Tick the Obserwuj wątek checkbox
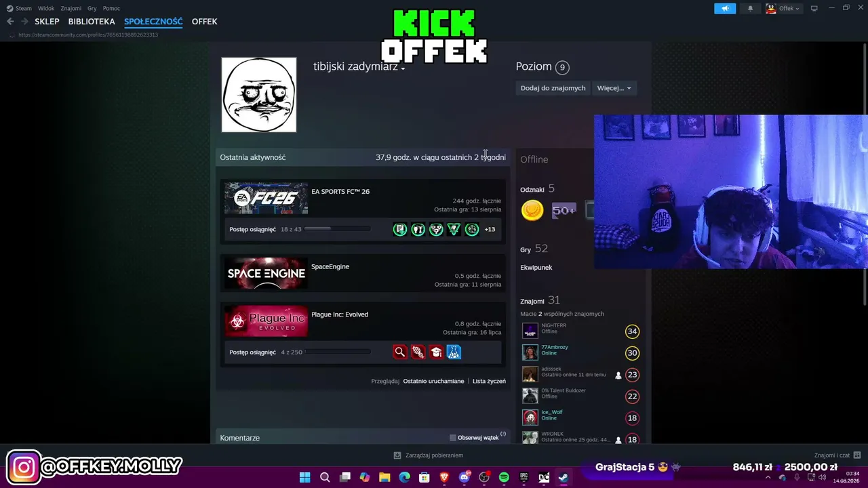This screenshot has height=488, width=868. click(453, 438)
